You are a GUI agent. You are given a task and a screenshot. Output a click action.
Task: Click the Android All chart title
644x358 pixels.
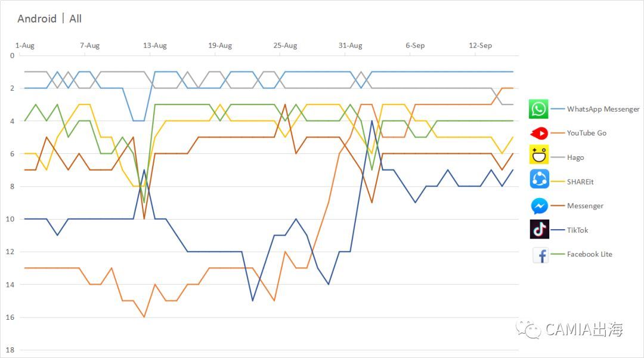[x=49, y=18]
